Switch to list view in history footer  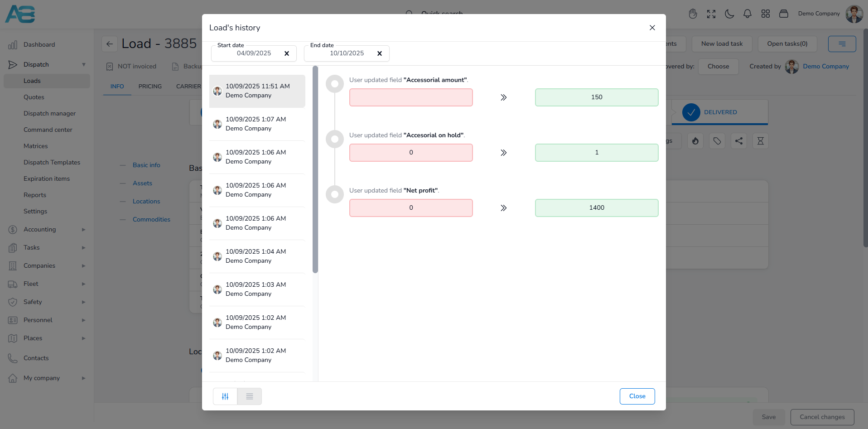click(249, 396)
